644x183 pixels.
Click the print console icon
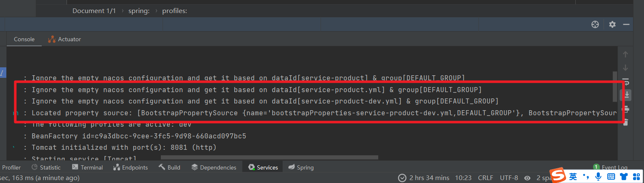tap(625, 109)
